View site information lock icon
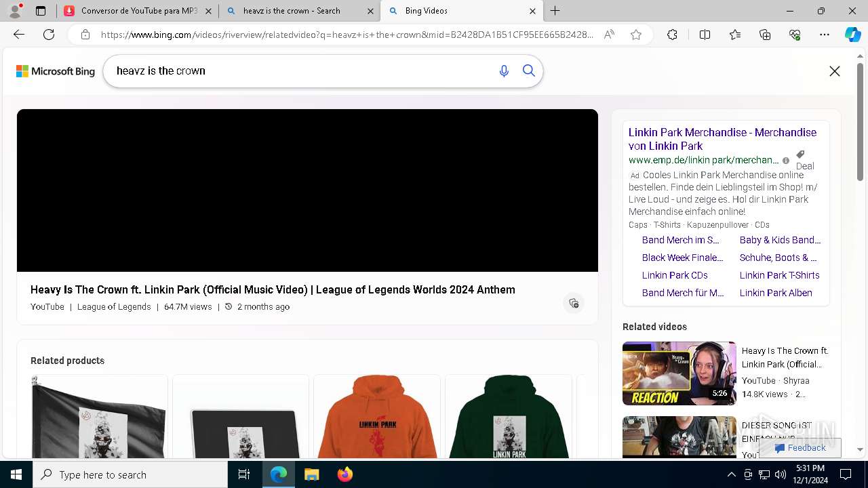This screenshot has width=868, height=488. coord(85,35)
